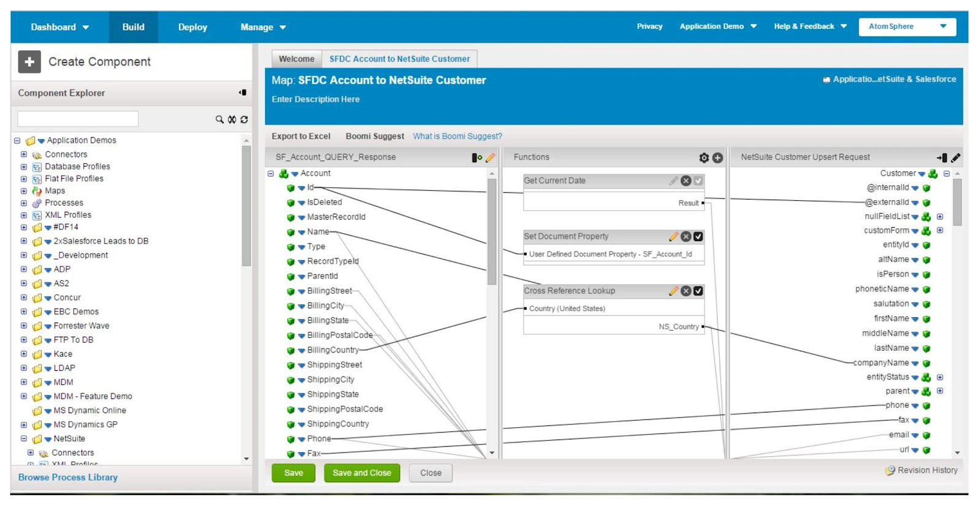Expand the customForm element
This screenshot has height=508, width=980.
tap(940, 231)
